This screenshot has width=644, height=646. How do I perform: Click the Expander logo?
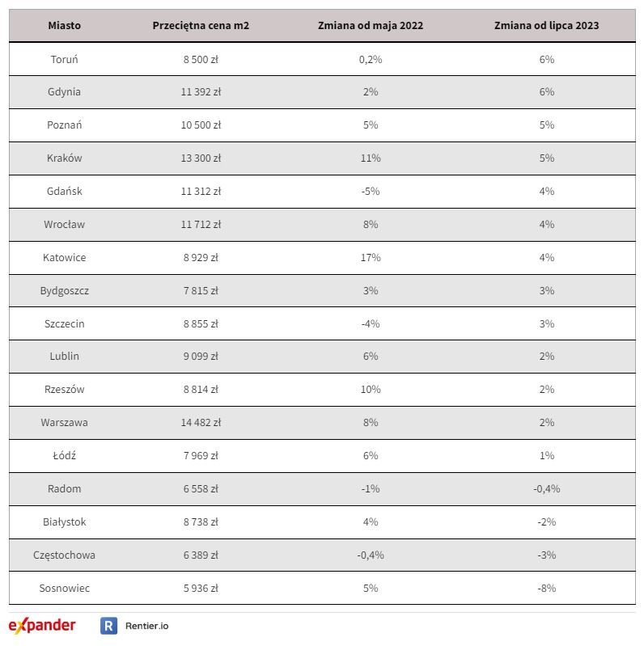[42, 626]
